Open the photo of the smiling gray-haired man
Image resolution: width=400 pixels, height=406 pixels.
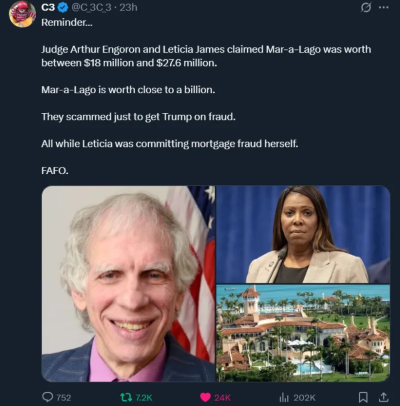pos(128,284)
